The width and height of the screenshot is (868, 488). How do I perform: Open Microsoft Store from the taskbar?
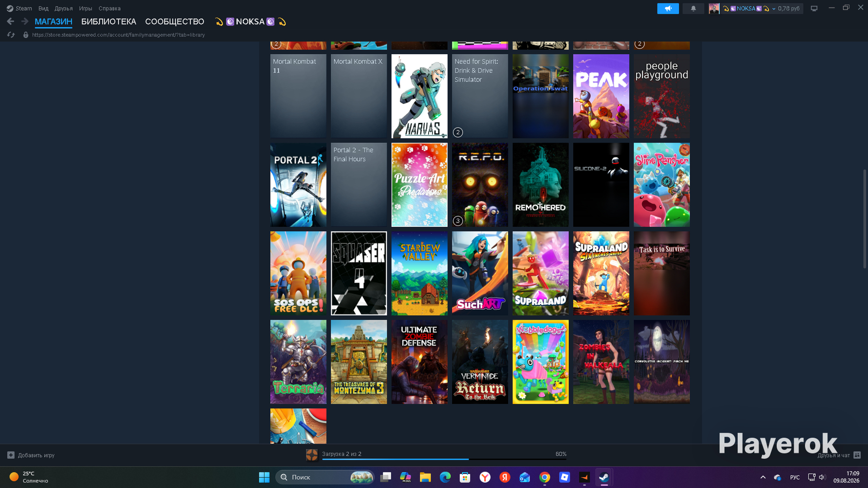(465, 477)
